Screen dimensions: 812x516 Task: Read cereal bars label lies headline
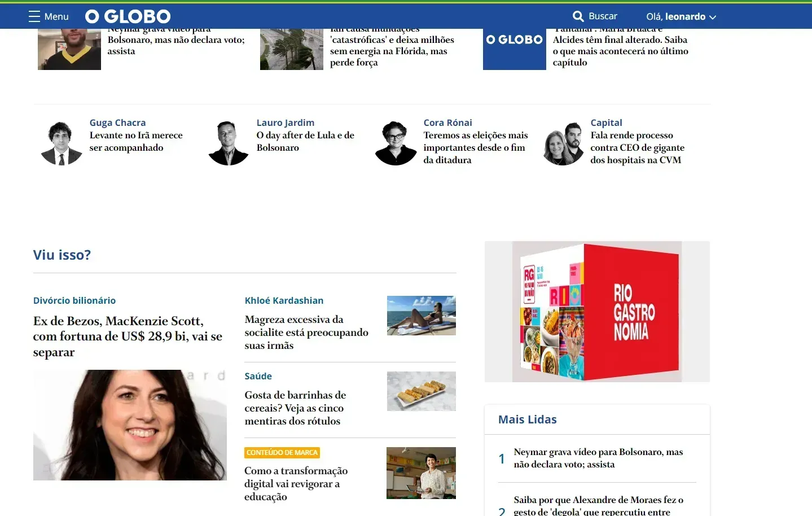[x=295, y=408]
